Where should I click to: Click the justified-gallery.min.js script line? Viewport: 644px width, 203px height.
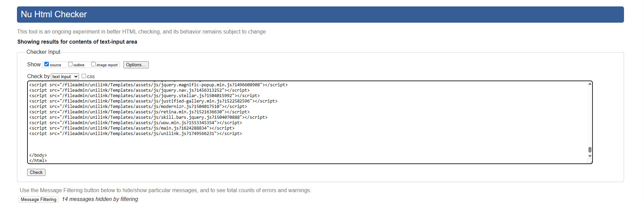pyautogui.click(x=153, y=101)
